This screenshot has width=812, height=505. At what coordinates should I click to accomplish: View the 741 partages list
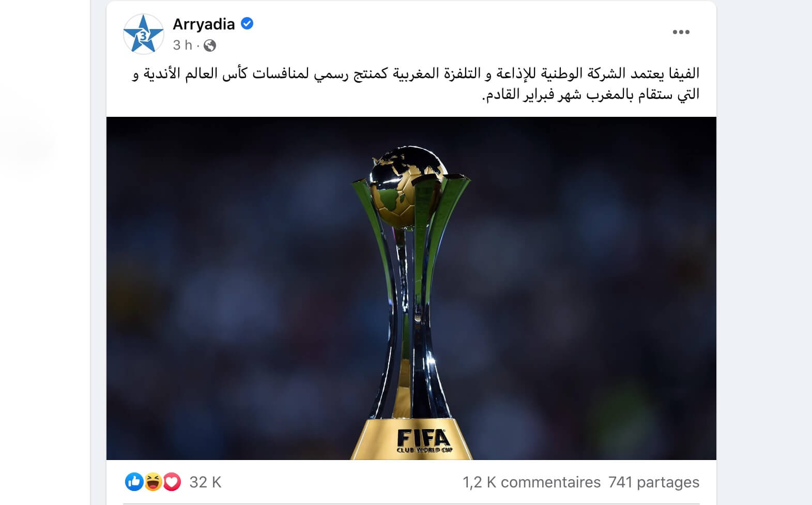coord(654,482)
